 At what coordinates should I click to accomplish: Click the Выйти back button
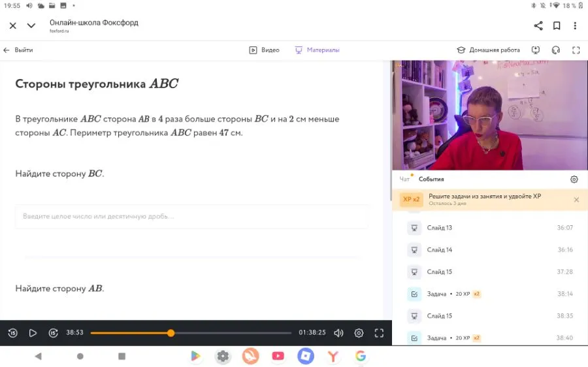click(18, 50)
